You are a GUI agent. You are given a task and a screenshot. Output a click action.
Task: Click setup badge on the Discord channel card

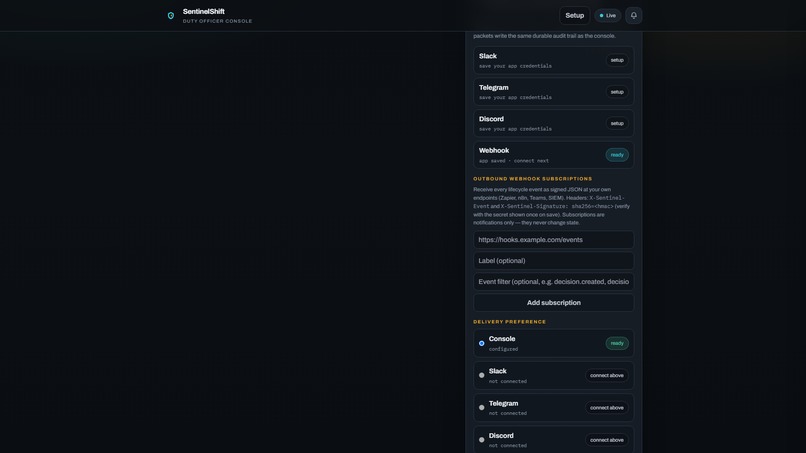tap(617, 123)
